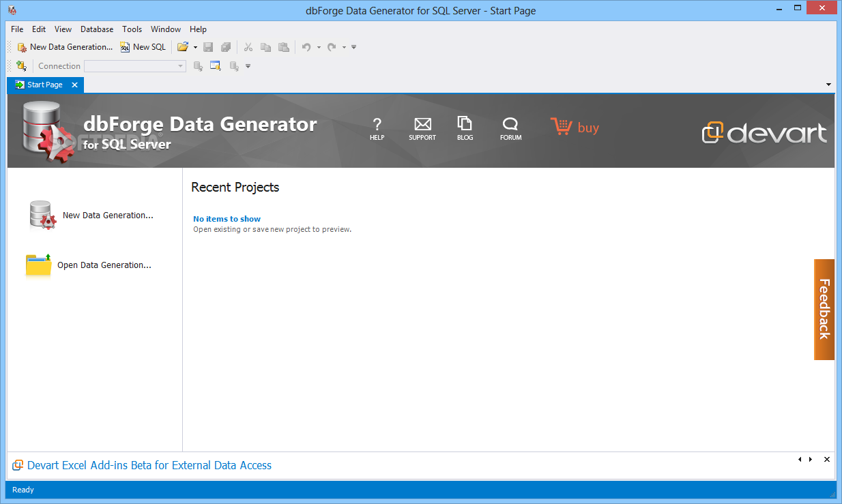The height and width of the screenshot is (504, 842).
Task: Click the Copy icon in toolbar
Action: point(266,47)
